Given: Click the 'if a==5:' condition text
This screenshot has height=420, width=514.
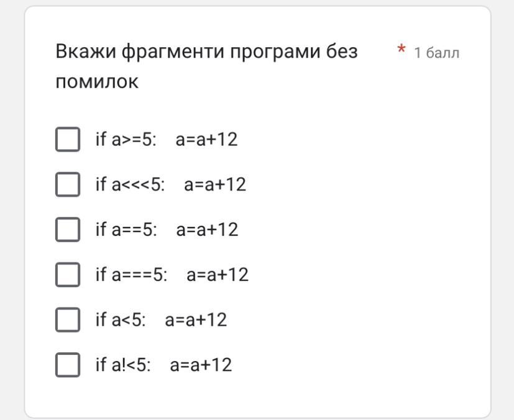Looking at the screenshot, I should [x=127, y=229].
